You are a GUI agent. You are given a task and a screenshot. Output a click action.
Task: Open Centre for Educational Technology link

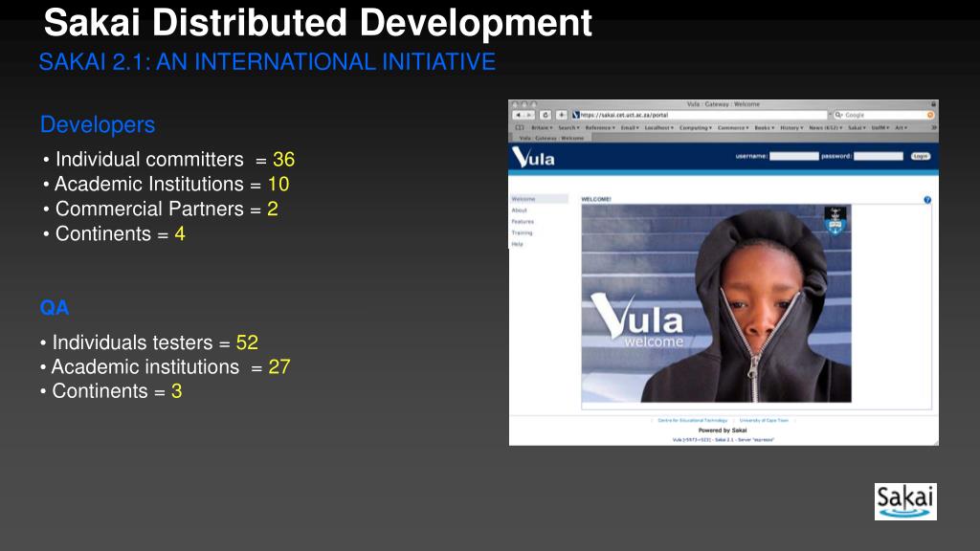pos(693,421)
